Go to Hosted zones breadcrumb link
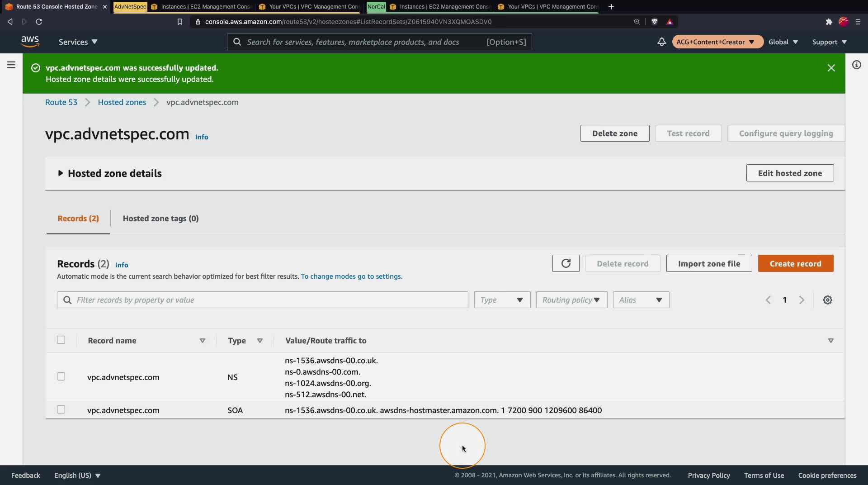 [122, 102]
